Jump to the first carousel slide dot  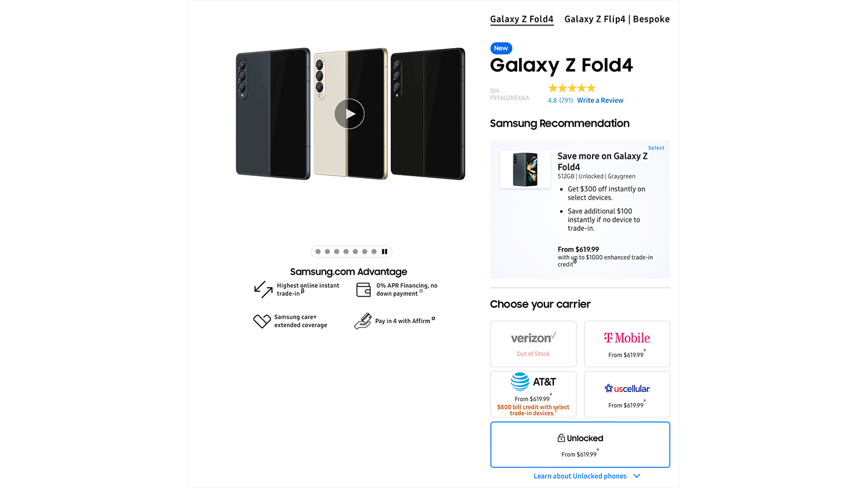pyautogui.click(x=318, y=252)
